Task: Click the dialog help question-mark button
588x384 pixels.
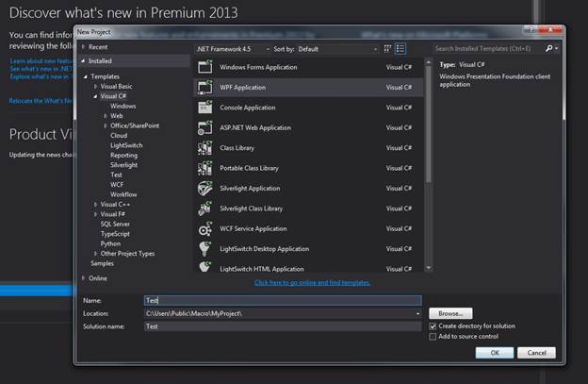Action: pyautogui.click(x=531, y=29)
